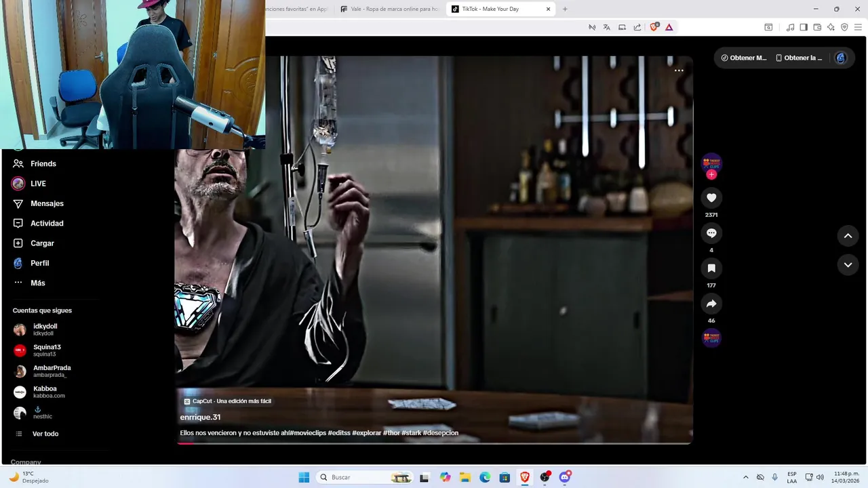Viewport: 868px width, 488px height.
Task: Follow creator via the red plus badge
Action: tap(711, 175)
